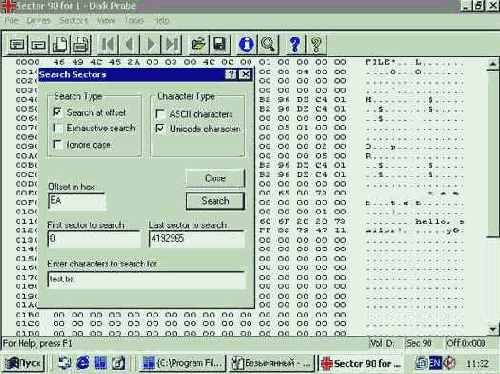Open the Sectors menu
500x374 pixels.
click(73, 21)
